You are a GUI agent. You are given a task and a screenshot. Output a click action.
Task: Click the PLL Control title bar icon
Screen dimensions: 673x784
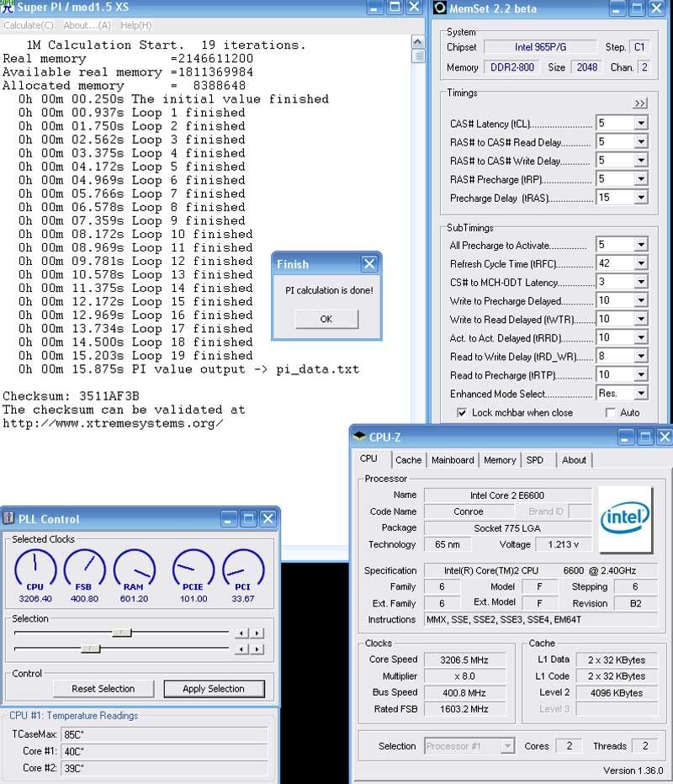[x=8, y=518]
